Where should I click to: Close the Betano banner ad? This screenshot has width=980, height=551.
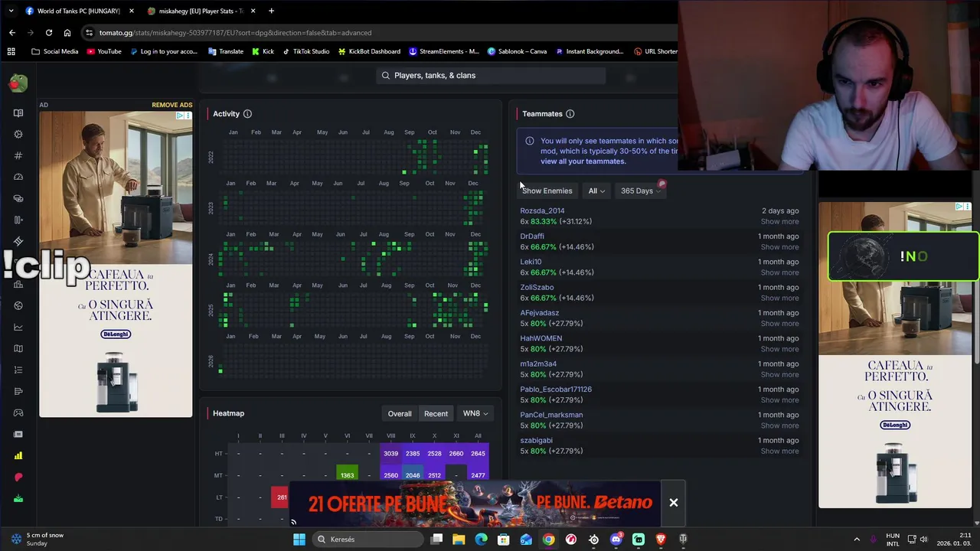coord(674,503)
